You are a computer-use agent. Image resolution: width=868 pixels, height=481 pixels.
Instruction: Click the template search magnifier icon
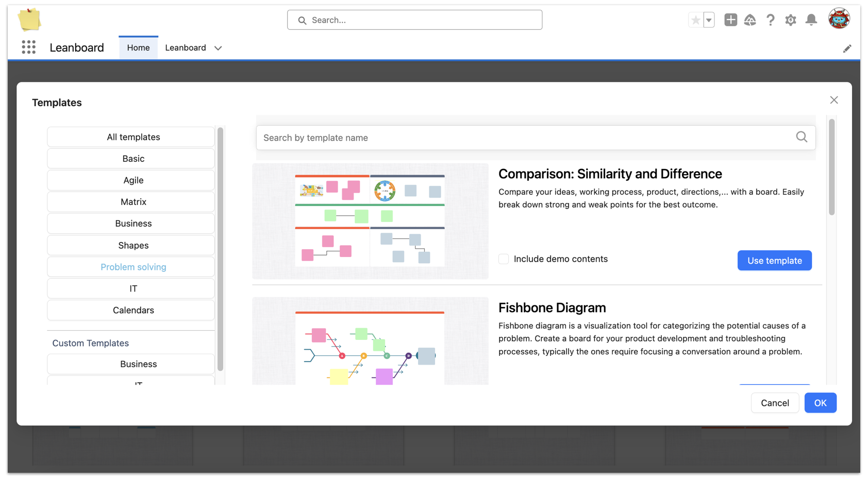(801, 137)
